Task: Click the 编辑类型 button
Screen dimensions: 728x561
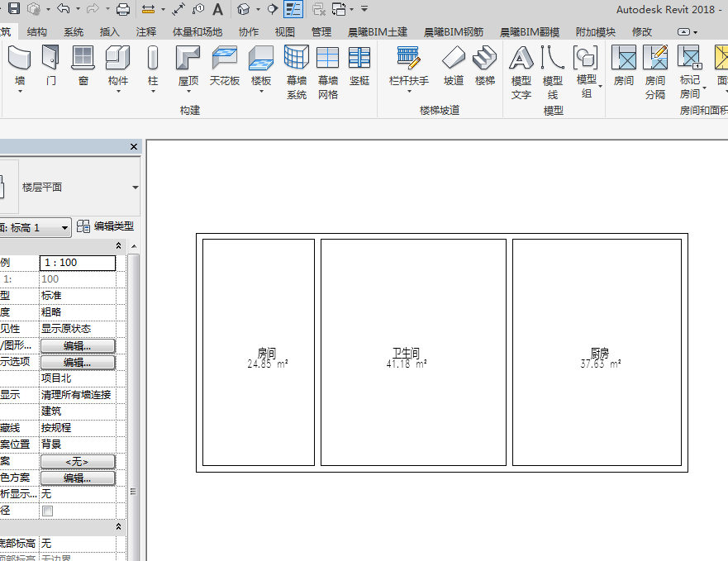Action: (106, 226)
